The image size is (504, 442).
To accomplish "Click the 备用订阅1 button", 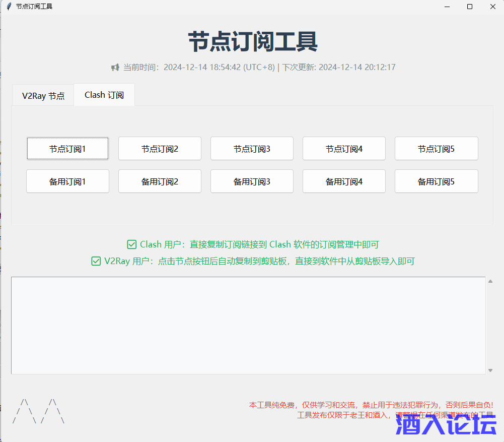I will coord(67,181).
